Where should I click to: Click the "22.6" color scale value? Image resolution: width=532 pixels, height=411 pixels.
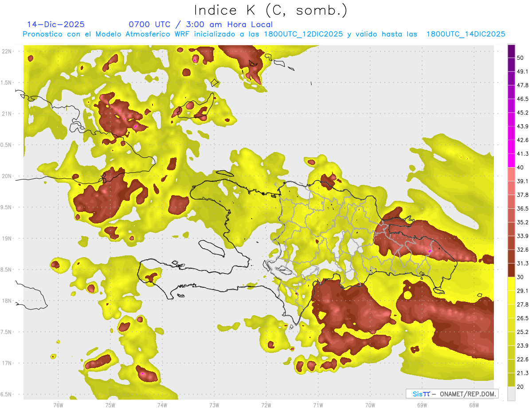pyautogui.click(x=523, y=360)
